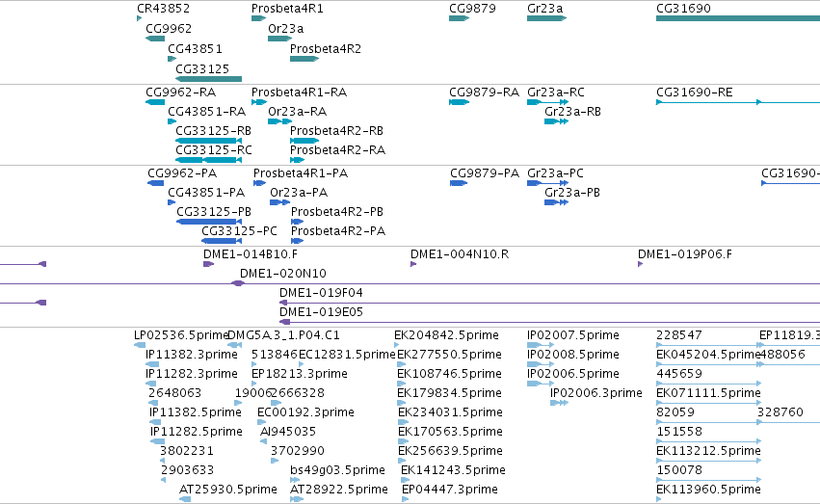This screenshot has height=504, width=820.
Task: Click the 228547 EST label
Action: (x=679, y=335)
